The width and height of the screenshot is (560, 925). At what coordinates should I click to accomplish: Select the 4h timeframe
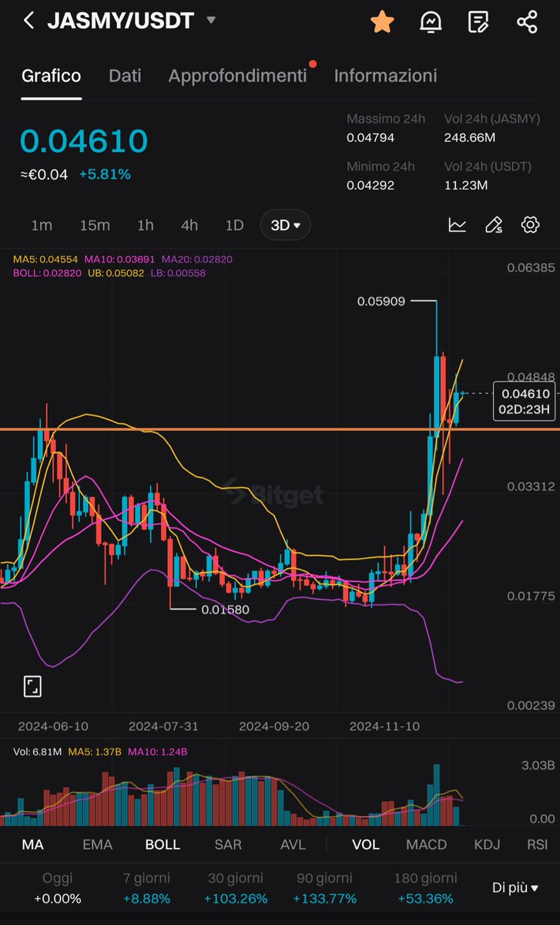pos(189,225)
